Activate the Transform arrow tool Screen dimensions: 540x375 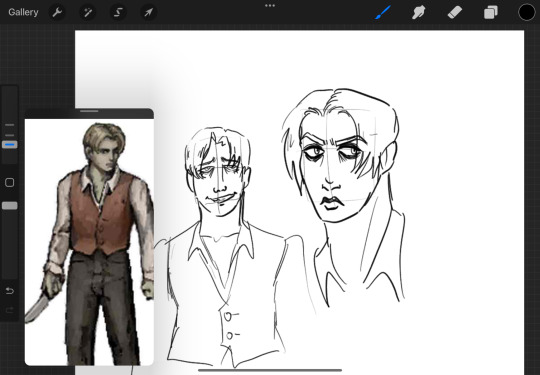point(148,13)
